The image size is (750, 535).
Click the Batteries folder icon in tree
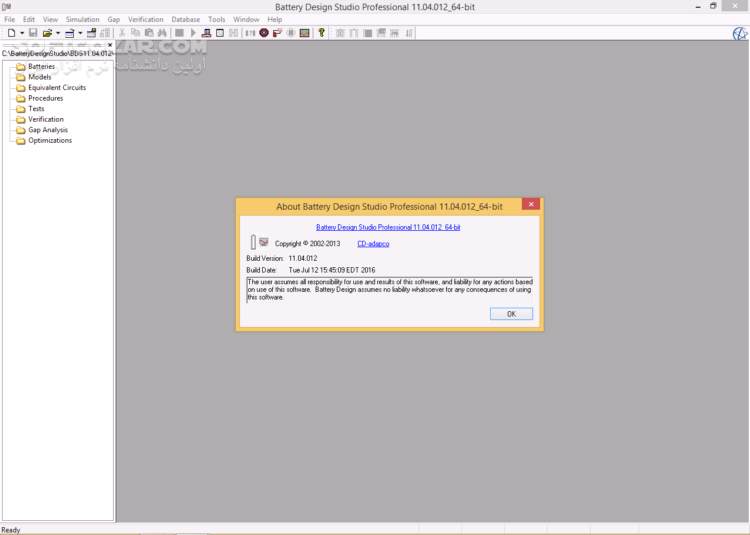tap(19, 66)
